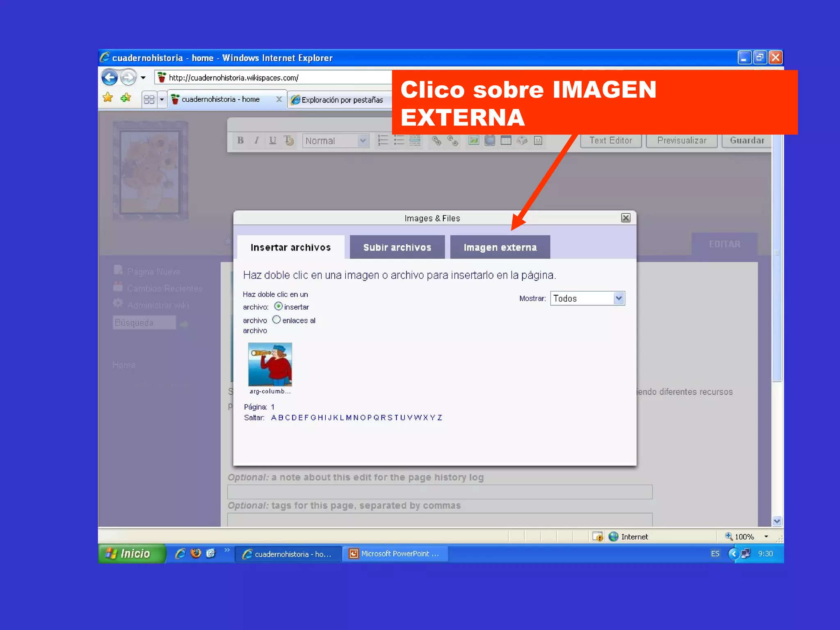Viewport: 840px width, 630px height.
Task: Insert a horizontal rule
Action: pos(415,141)
